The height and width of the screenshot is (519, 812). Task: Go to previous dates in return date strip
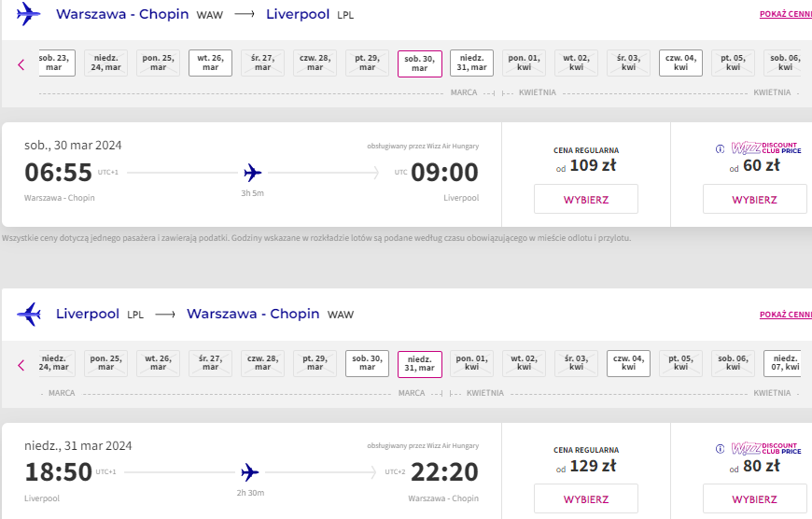[21, 365]
